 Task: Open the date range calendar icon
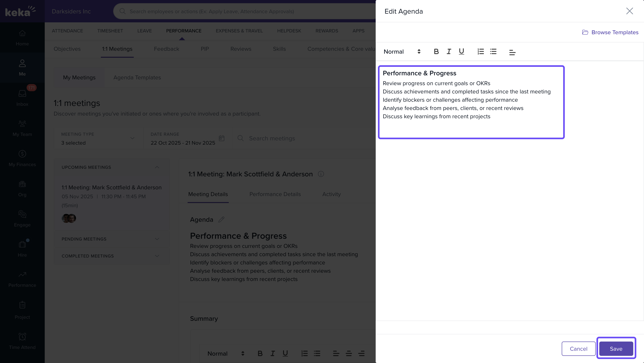222,138
